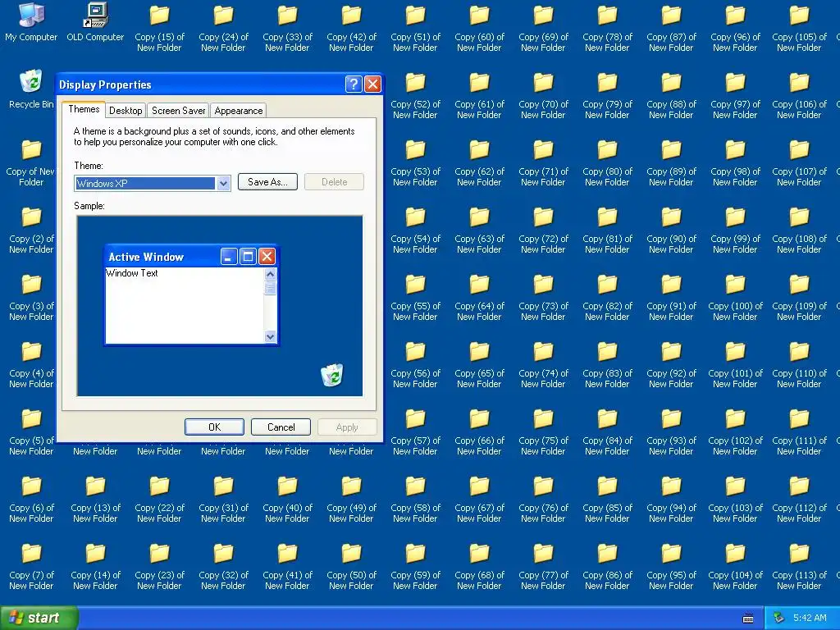
Task: Select the Copy (3) of New Folder icon
Action: pyautogui.click(x=31, y=297)
